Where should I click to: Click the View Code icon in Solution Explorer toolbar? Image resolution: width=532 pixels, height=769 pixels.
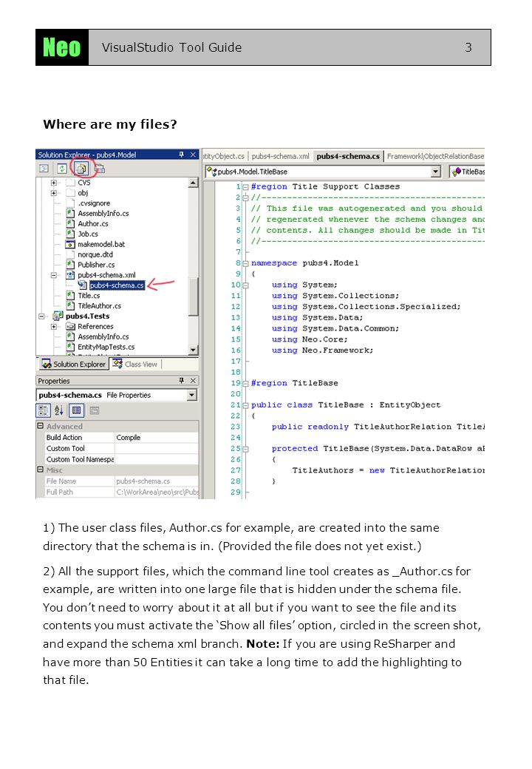pyautogui.click(x=44, y=169)
